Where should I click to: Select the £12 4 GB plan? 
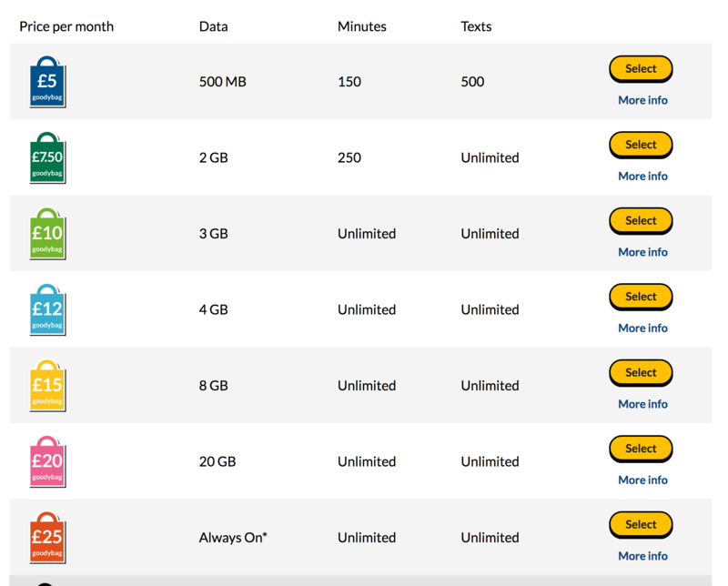641,297
